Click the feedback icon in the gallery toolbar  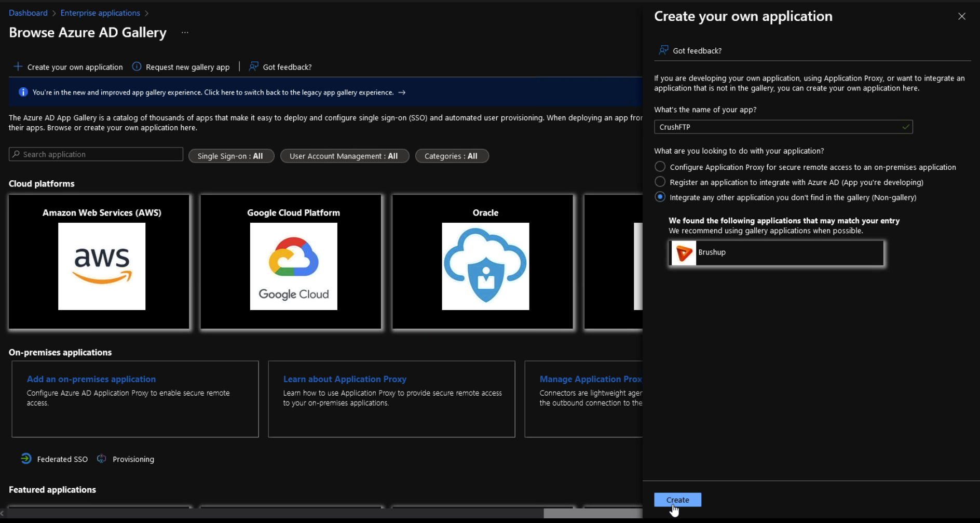pyautogui.click(x=253, y=66)
